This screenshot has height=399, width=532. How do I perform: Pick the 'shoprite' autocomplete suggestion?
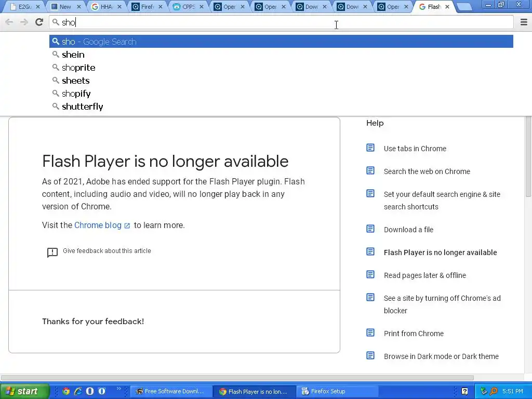pyautogui.click(x=281, y=68)
